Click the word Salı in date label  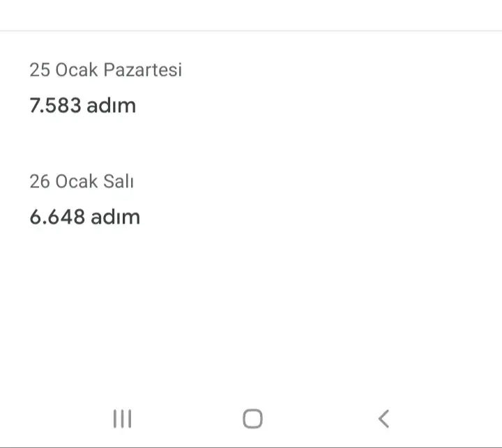[119, 182]
